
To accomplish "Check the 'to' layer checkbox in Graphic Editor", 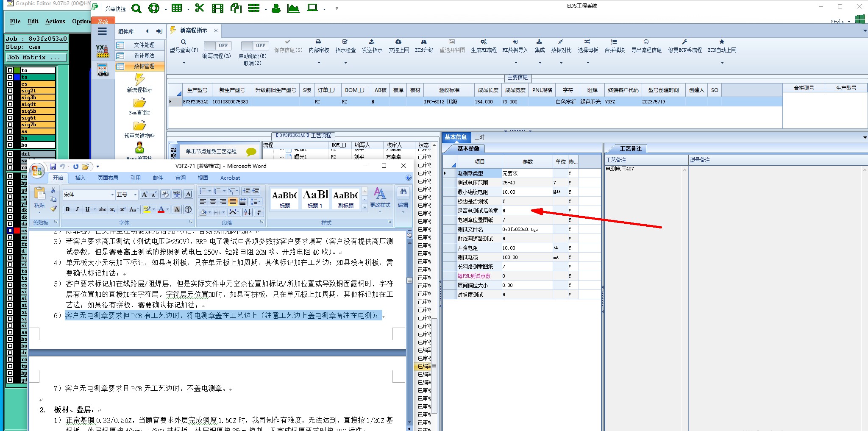I will click(10, 70).
